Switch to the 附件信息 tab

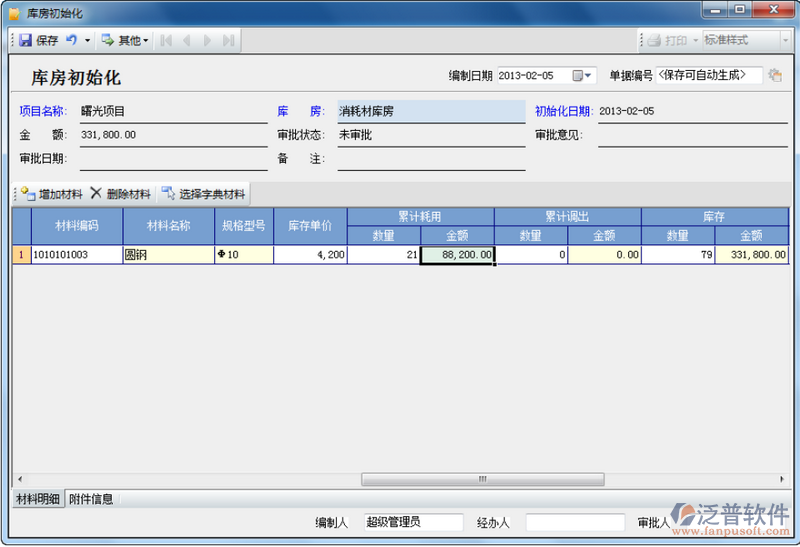[x=91, y=498]
